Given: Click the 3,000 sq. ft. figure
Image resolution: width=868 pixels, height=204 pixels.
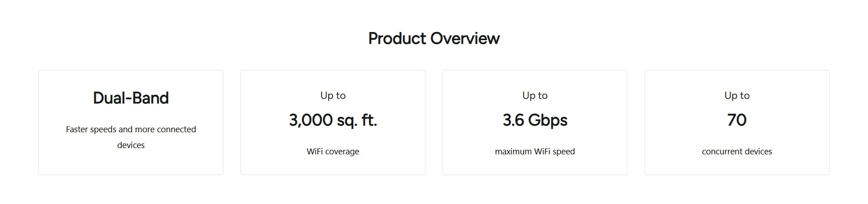Looking at the screenshot, I should click(333, 120).
